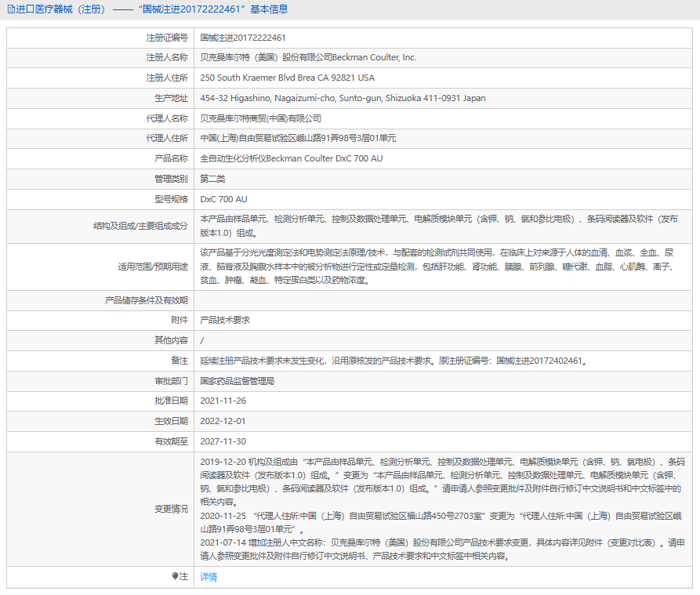Screen dimensions: 700x595
Task: Click the 有效期至 label
Action: click(172, 441)
